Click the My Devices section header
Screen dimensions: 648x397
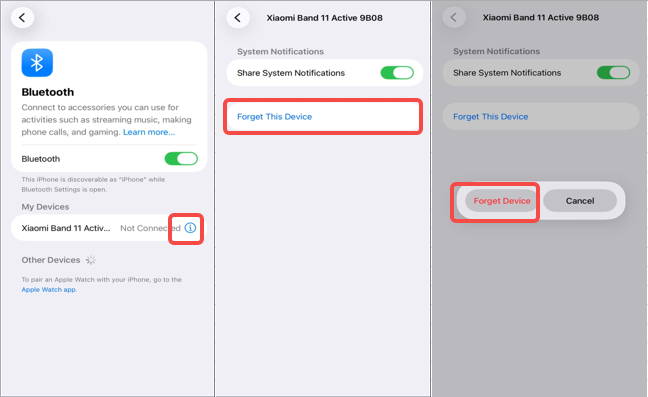(45, 207)
